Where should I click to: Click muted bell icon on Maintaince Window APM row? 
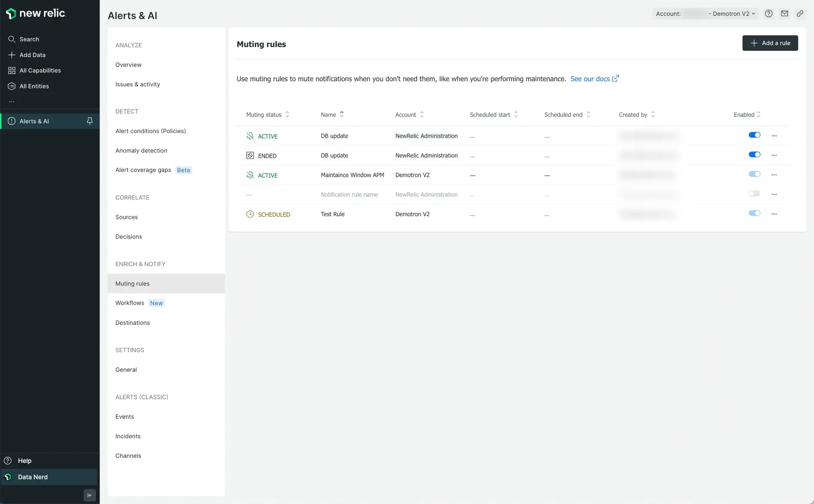(x=250, y=175)
